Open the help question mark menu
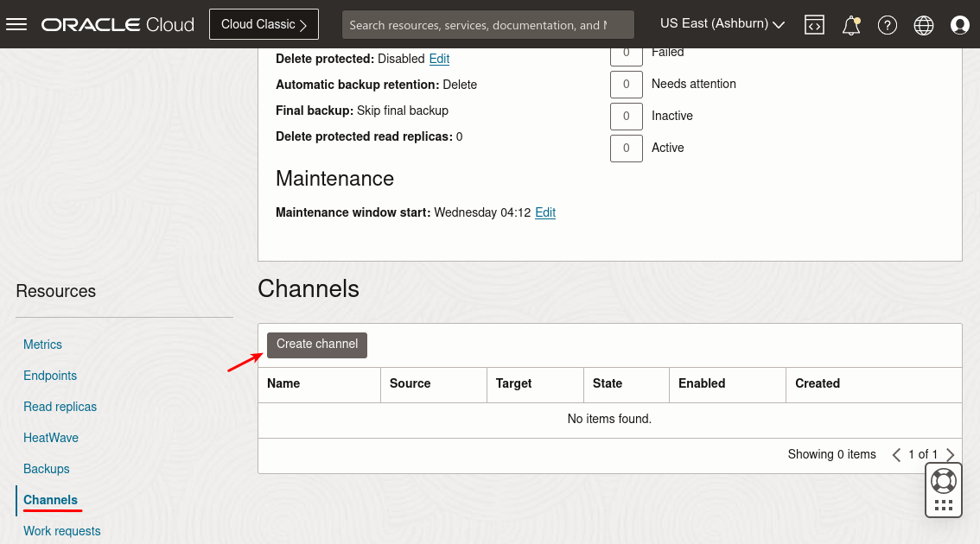The image size is (980, 544). coord(887,25)
